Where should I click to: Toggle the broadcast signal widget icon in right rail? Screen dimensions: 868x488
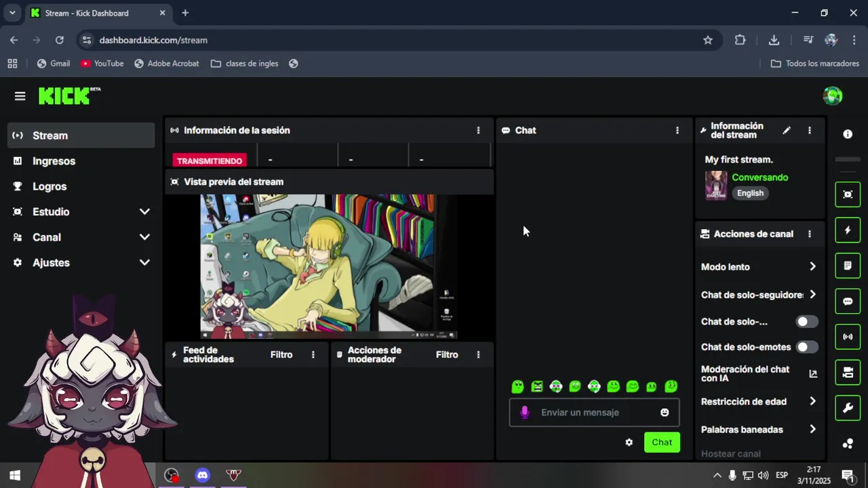848,337
